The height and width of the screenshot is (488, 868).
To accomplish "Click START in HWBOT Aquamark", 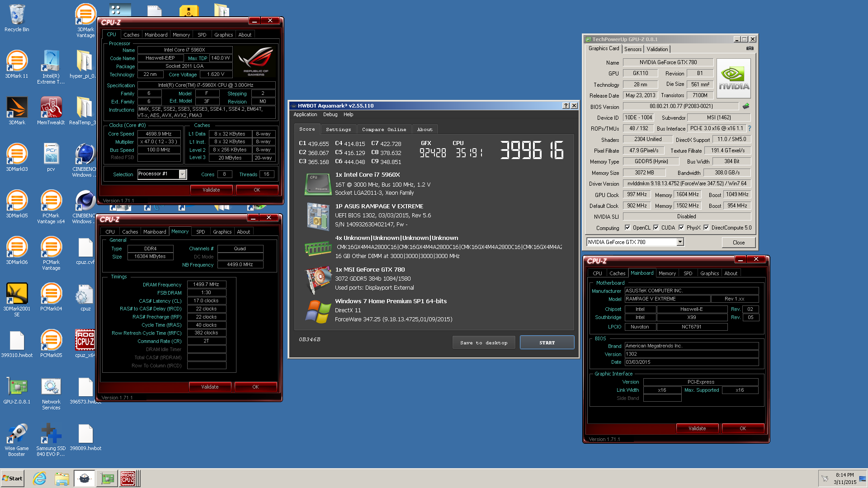I will pos(547,343).
